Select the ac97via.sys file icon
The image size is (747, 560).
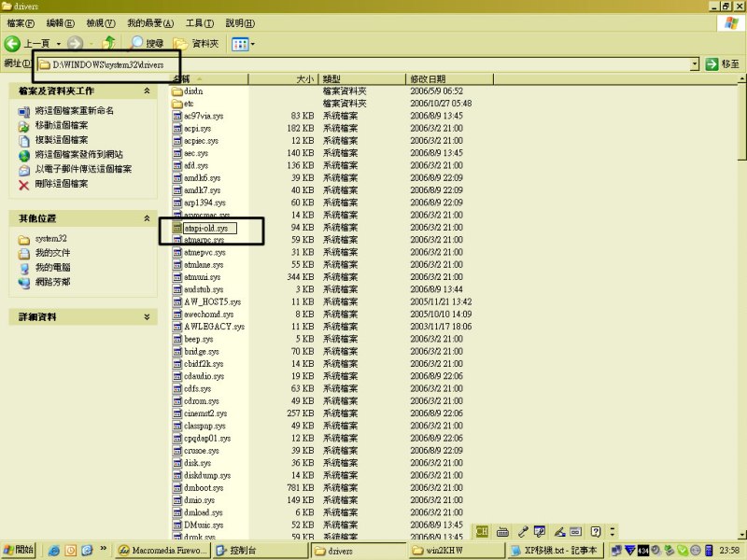pyautogui.click(x=177, y=116)
